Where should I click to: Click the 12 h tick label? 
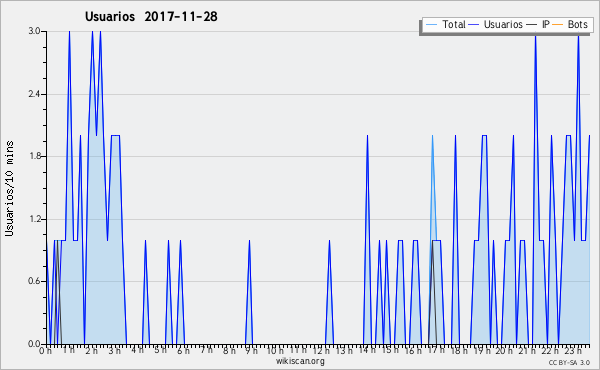click(321, 350)
